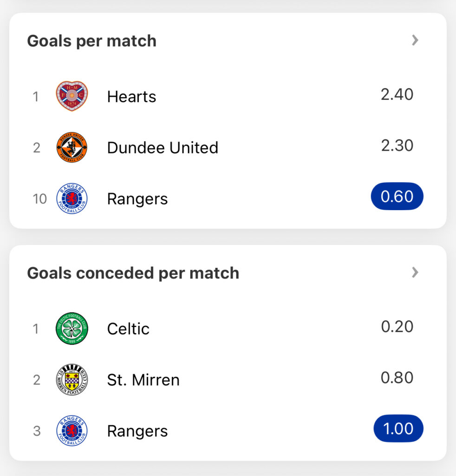Open the Goals per match heading
The image size is (456, 476).
pos(92,41)
